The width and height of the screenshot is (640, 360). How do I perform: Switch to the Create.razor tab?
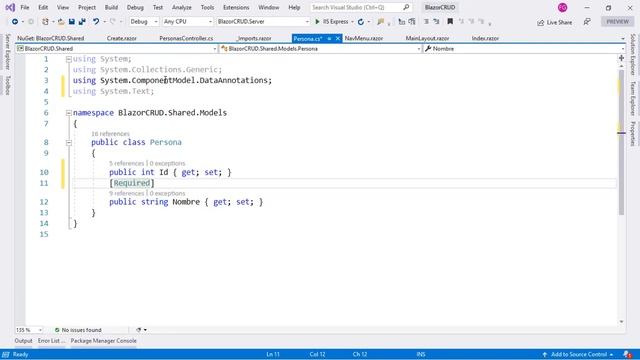coord(122,38)
